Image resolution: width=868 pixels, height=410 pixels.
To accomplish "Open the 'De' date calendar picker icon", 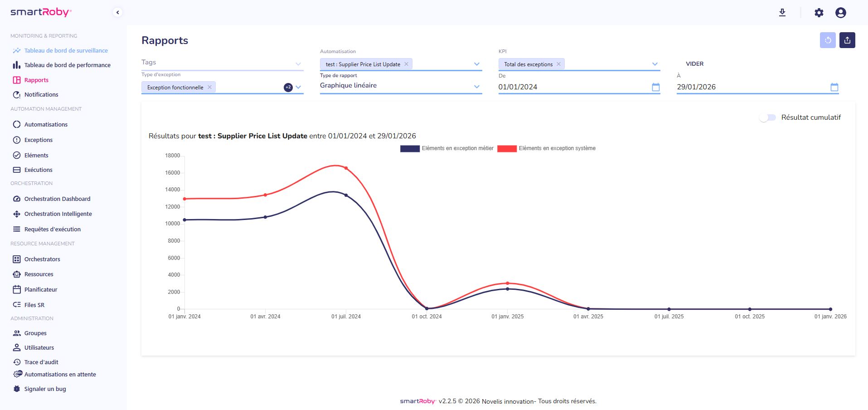I will pyautogui.click(x=655, y=87).
